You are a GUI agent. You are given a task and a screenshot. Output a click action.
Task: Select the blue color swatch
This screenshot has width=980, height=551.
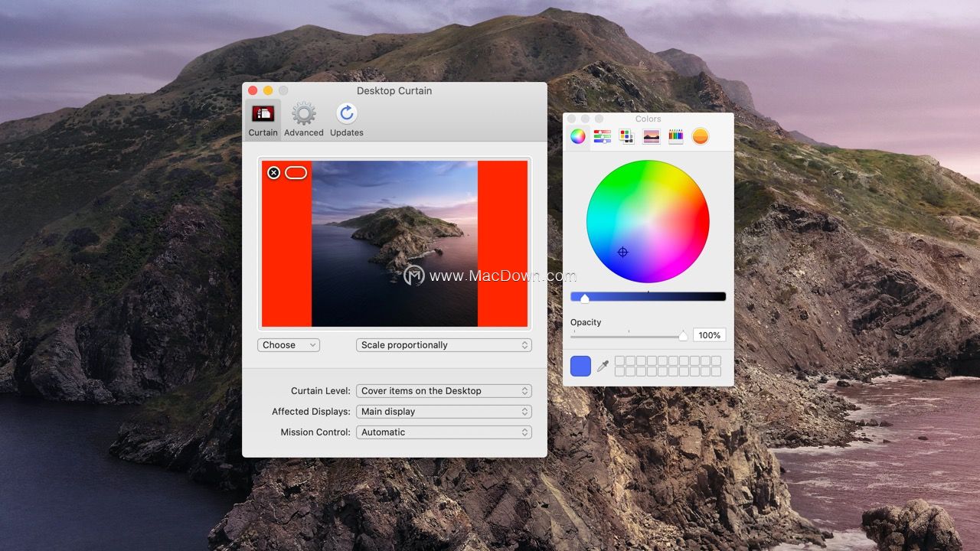click(x=580, y=366)
